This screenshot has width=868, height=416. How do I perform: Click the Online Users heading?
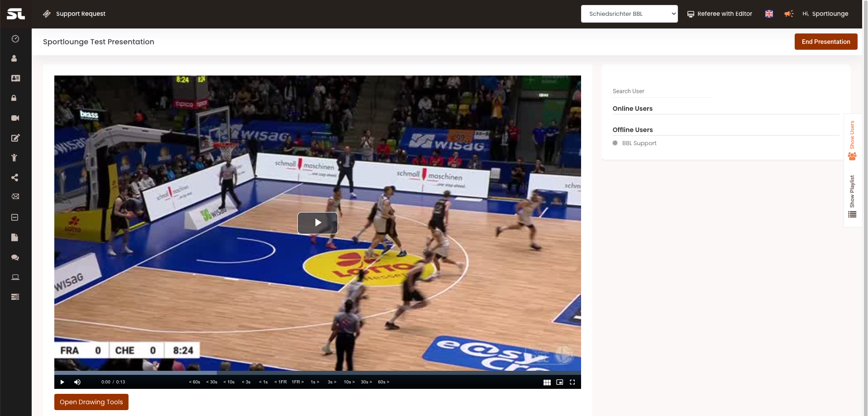[x=633, y=109]
